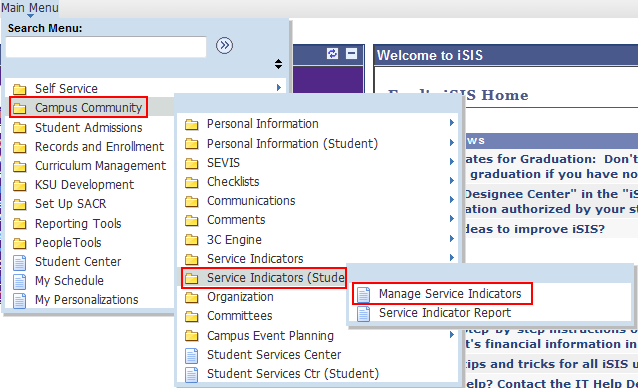Click the Service Indicator Report page icon
The height and width of the screenshot is (388, 638).
[363, 314]
